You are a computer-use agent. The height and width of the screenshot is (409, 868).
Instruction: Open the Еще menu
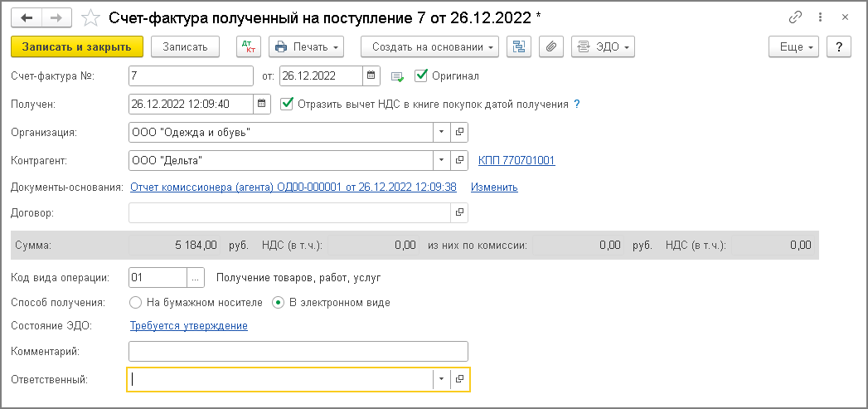793,47
